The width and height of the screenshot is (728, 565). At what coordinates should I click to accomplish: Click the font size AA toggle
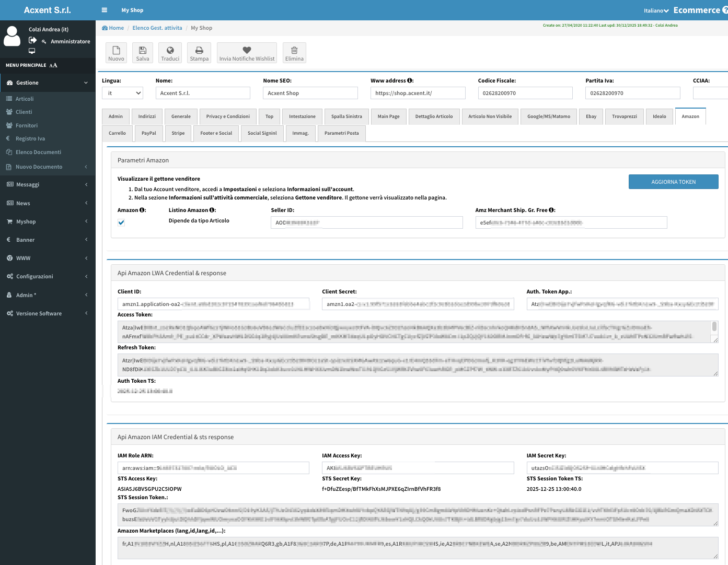click(53, 65)
